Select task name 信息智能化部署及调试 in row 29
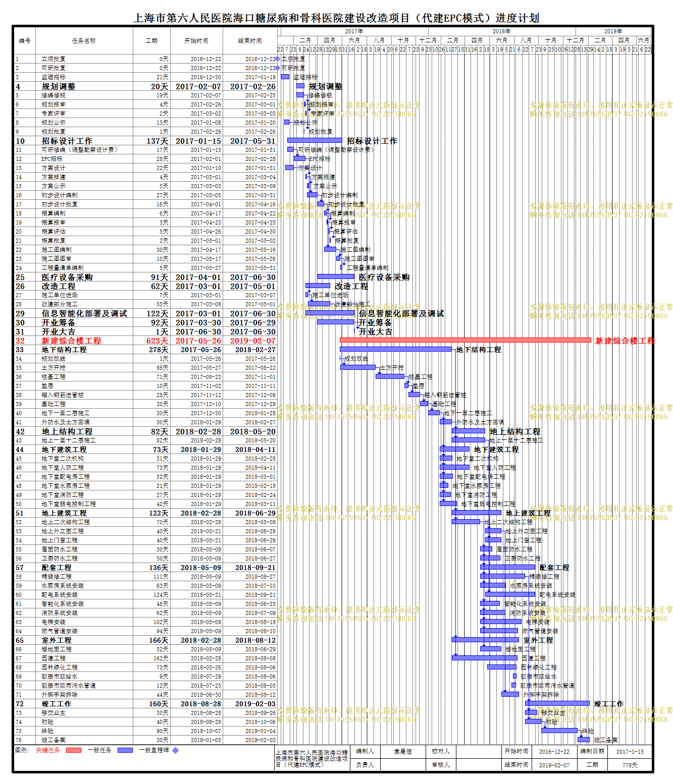 coord(84,313)
